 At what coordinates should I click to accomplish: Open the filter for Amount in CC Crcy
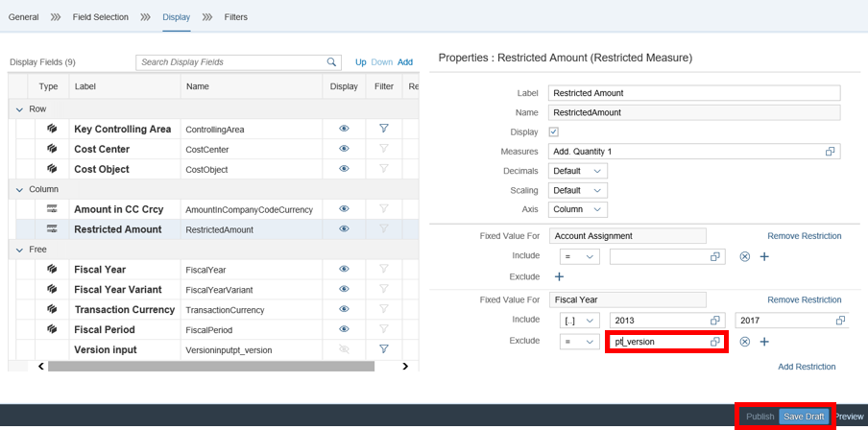[x=384, y=208]
